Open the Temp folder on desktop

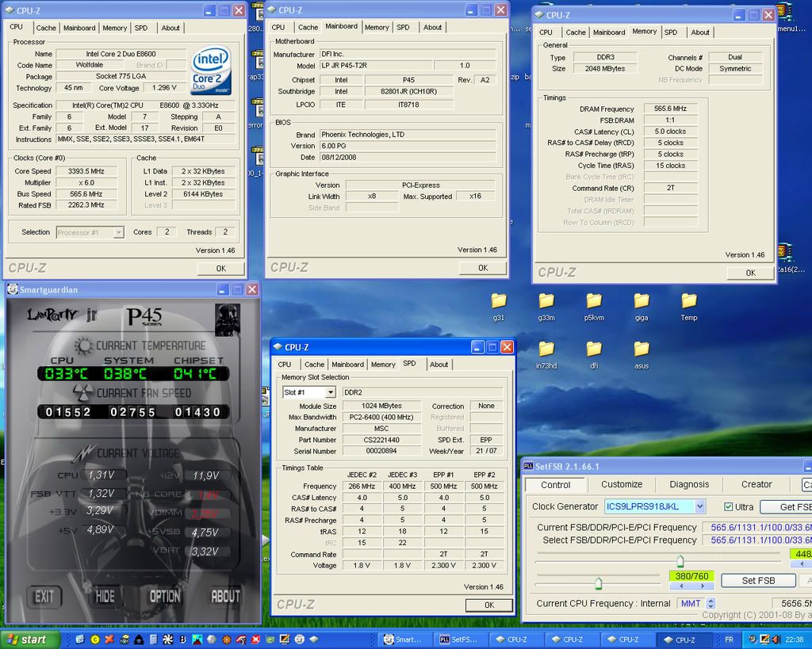click(x=689, y=301)
